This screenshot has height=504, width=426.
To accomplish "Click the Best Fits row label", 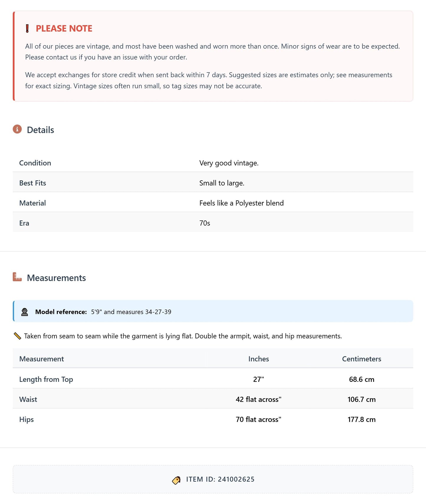I will click(33, 183).
